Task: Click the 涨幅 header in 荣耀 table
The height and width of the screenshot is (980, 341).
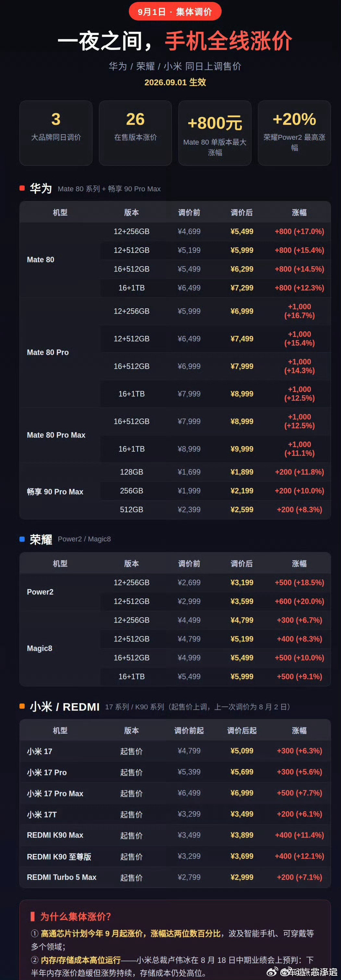Action: pos(299,563)
